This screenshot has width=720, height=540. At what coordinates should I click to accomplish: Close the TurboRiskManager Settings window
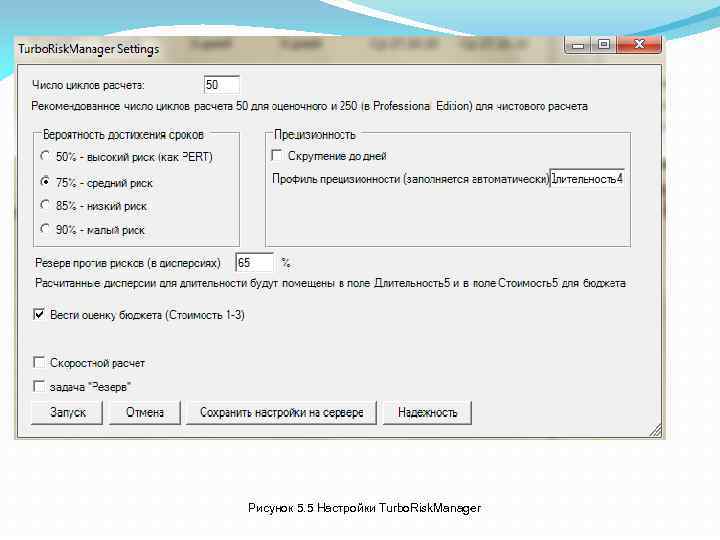coord(639,45)
